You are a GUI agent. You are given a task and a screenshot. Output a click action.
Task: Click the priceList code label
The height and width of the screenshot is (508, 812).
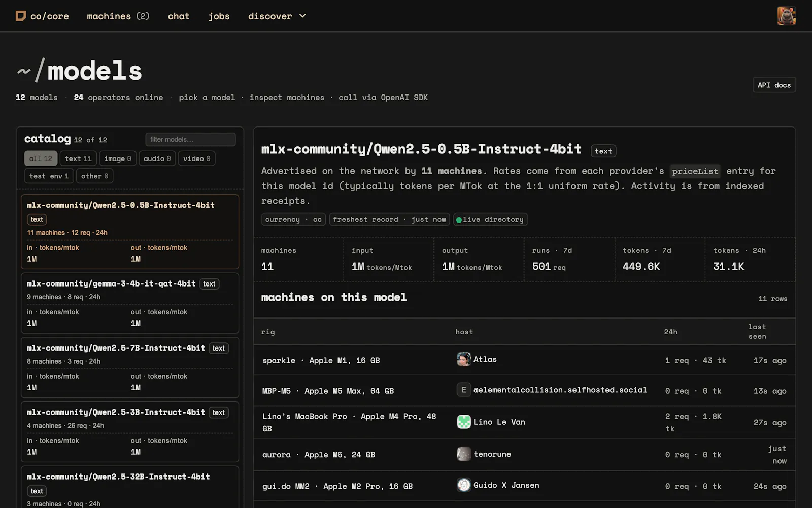(695, 171)
